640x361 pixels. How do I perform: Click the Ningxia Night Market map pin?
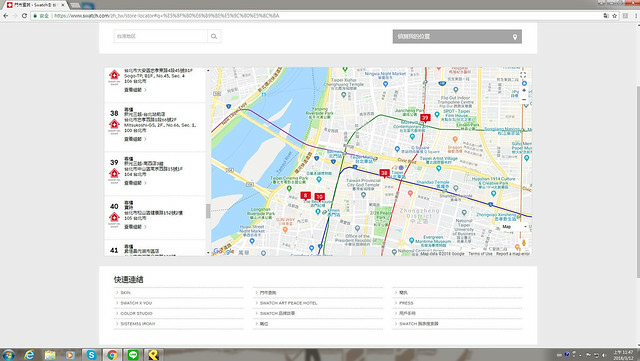pyautogui.click(x=385, y=84)
